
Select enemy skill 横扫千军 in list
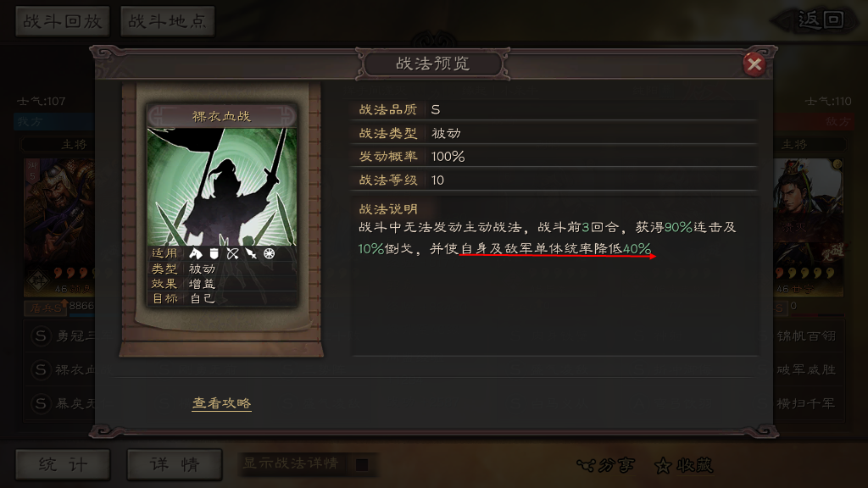point(806,403)
